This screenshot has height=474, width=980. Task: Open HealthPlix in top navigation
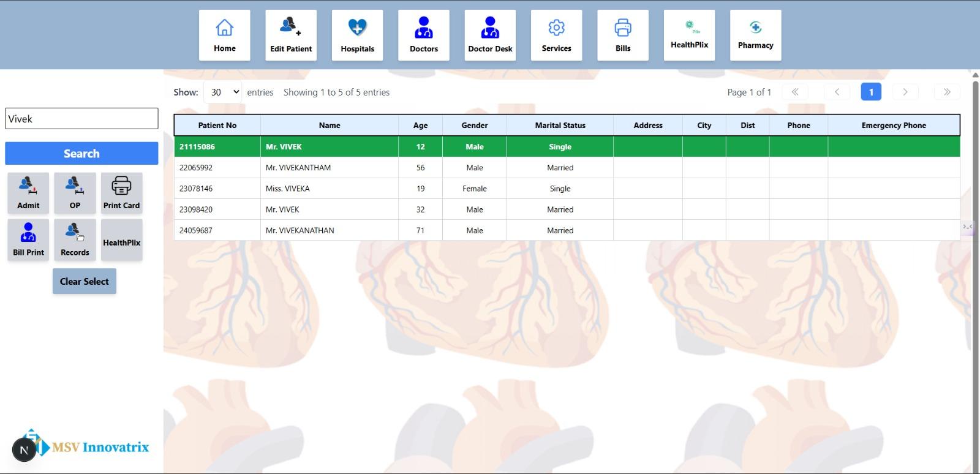(x=689, y=35)
